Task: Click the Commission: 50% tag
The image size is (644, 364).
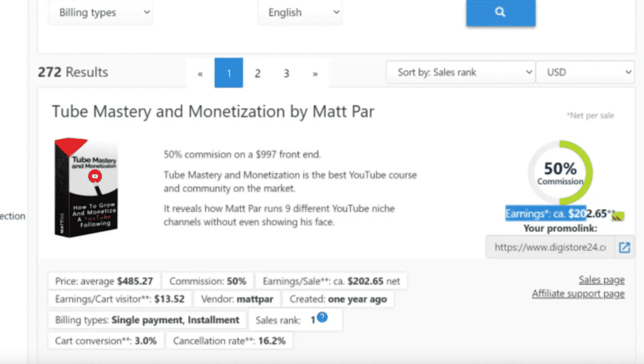Action: [x=208, y=281]
